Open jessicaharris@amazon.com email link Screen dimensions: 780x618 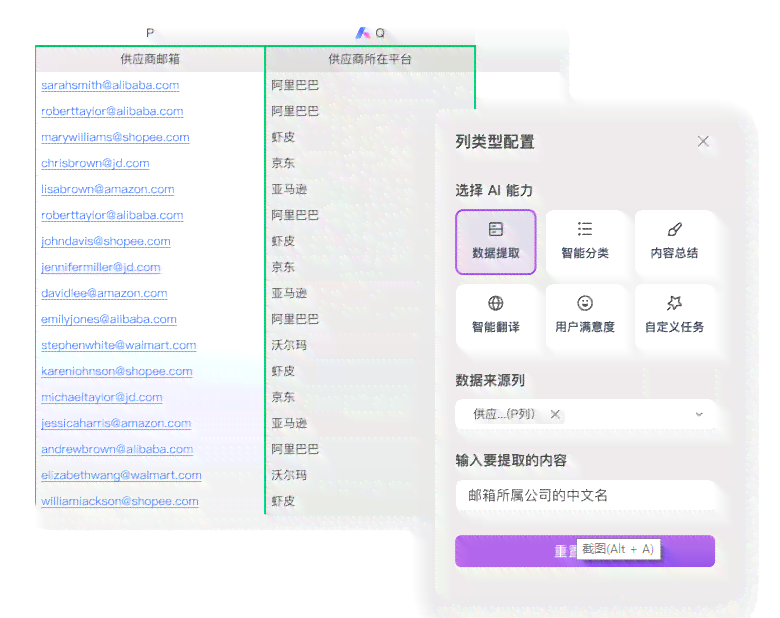click(x=116, y=423)
